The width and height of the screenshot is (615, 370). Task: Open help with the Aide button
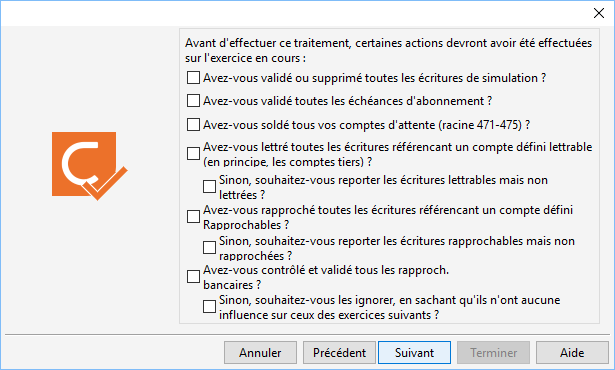point(572,353)
